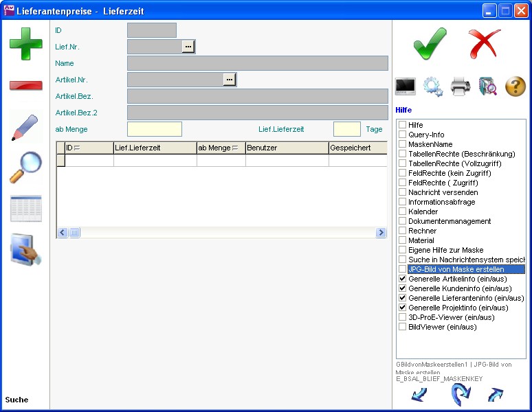The image size is (532, 412).
Task: Open the question mark help icon
Action: point(516,87)
